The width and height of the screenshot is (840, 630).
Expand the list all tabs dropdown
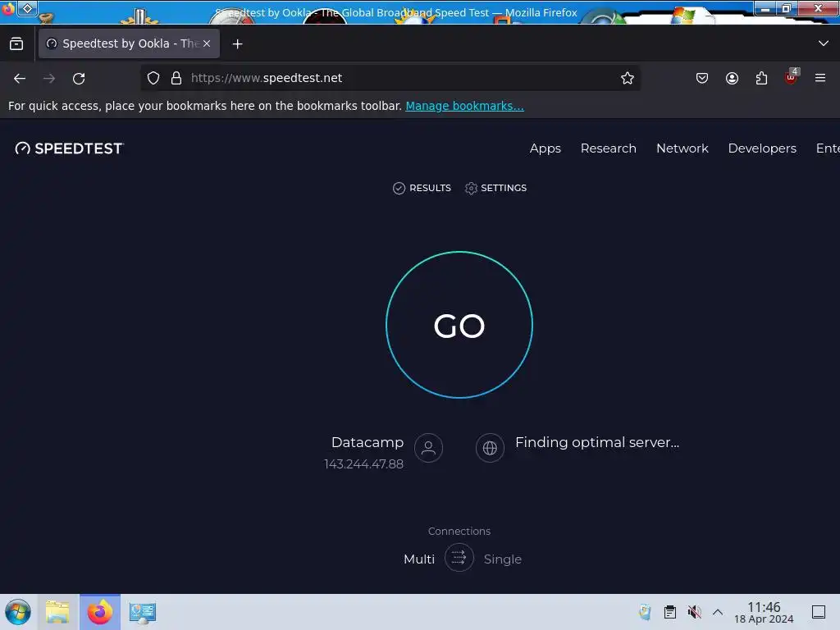[x=824, y=43]
